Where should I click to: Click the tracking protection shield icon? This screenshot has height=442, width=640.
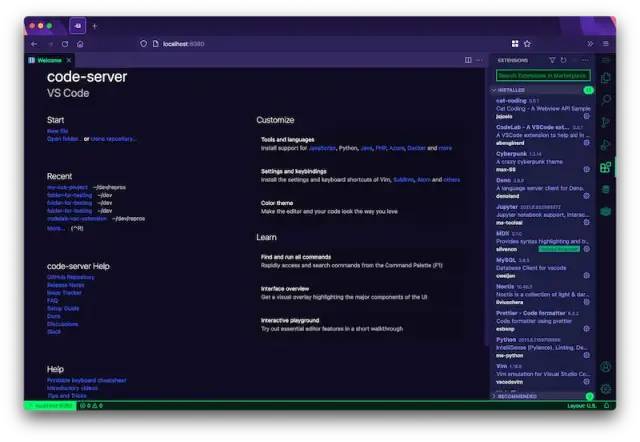(143, 44)
